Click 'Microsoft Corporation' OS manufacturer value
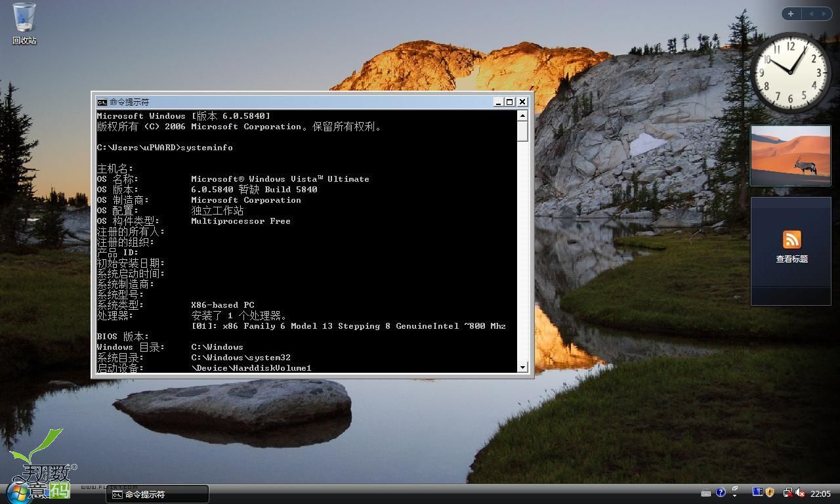Screen dimensions: 840x504 click(x=246, y=200)
